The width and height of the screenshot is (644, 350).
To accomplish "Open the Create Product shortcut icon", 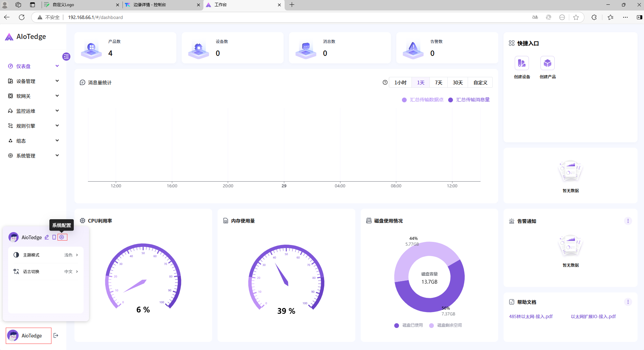I will point(547,63).
